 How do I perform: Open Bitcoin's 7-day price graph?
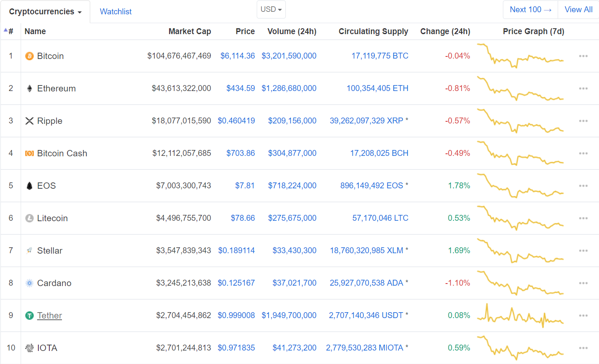(x=521, y=56)
